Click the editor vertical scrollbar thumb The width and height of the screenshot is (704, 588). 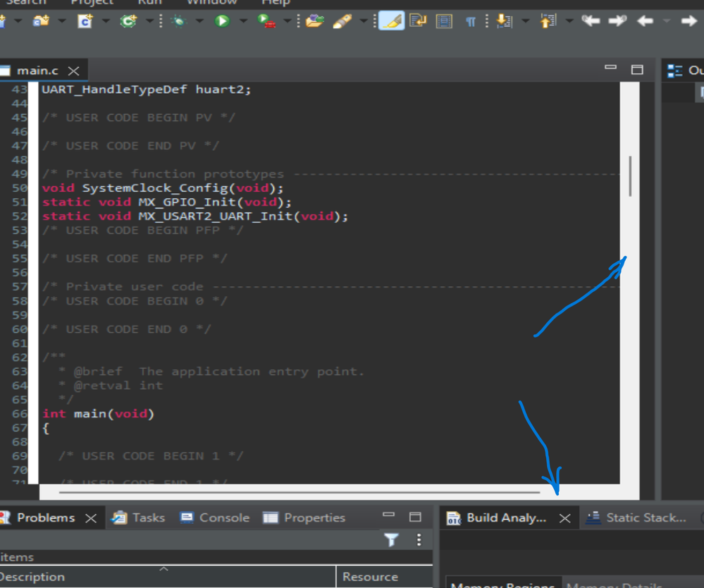(631, 176)
